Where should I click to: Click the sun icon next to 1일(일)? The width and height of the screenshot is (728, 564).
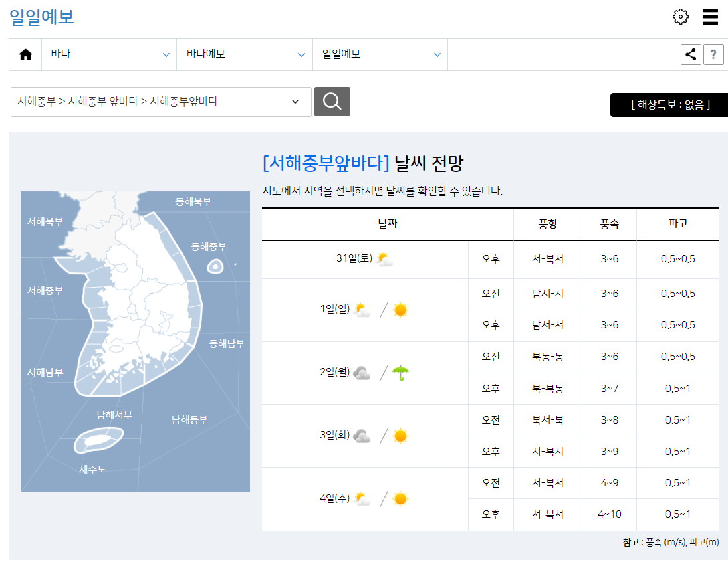(x=400, y=309)
